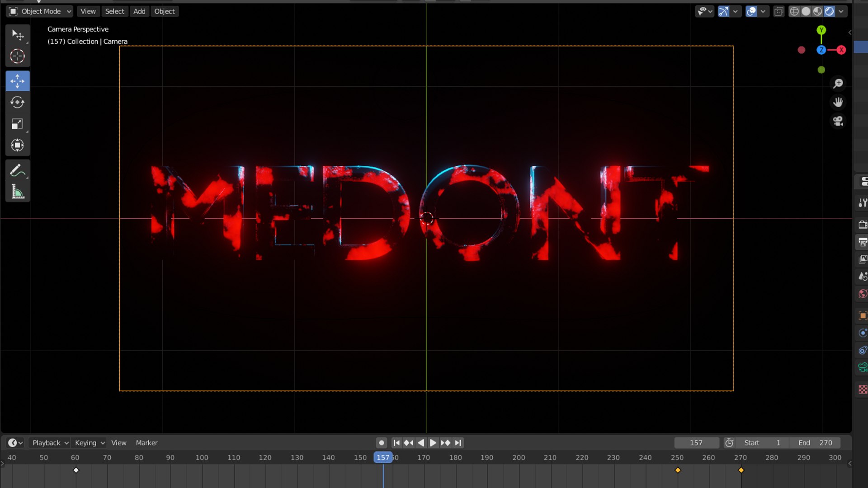The width and height of the screenshot is (868, 488).
Task: Open the Keying dropdown in timeline
Action: pyautogui.click(x=90, y=443)
